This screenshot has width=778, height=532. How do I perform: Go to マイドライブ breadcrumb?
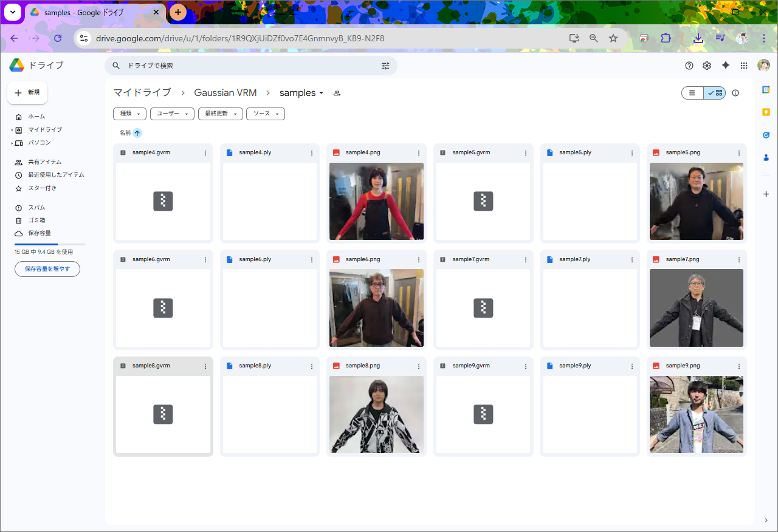point(142,93)
